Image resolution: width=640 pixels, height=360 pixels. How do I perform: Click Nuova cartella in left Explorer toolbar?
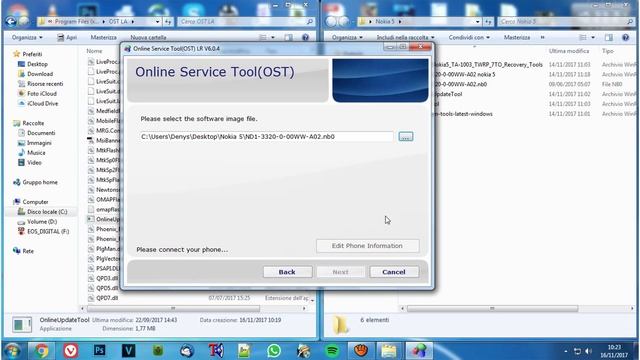[148, 37]
